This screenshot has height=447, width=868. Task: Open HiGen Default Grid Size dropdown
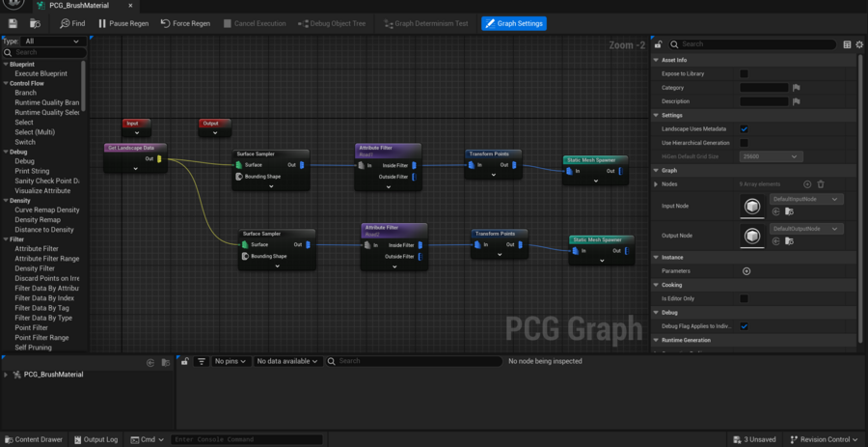point(771,156)
